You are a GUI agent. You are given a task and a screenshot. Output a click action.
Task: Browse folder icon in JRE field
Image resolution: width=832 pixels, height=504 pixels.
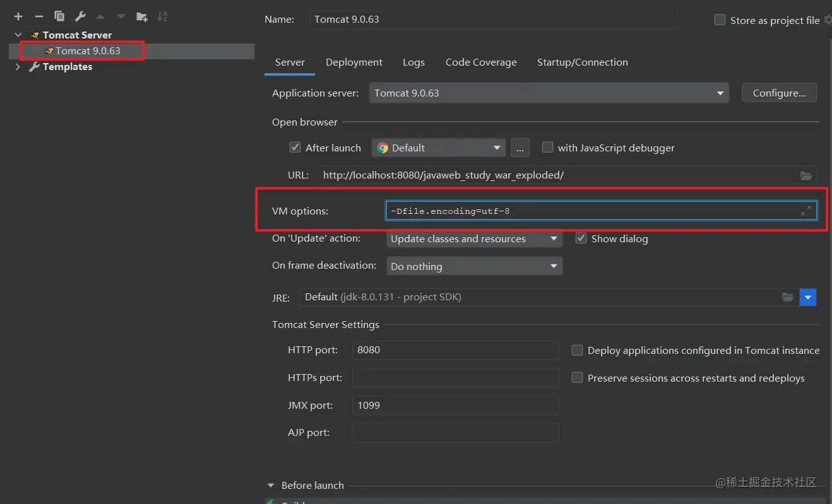click(x=788, y=296)
